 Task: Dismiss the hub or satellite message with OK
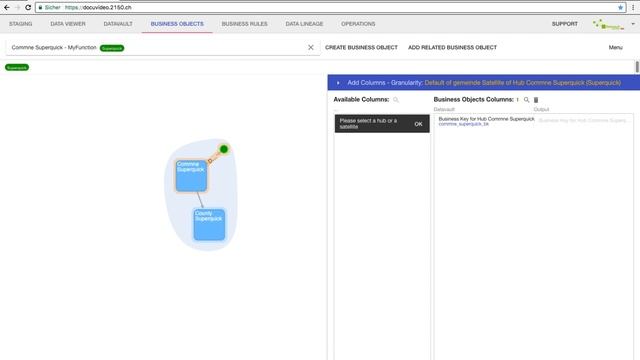pyautogui.click(x=418, y=124)
